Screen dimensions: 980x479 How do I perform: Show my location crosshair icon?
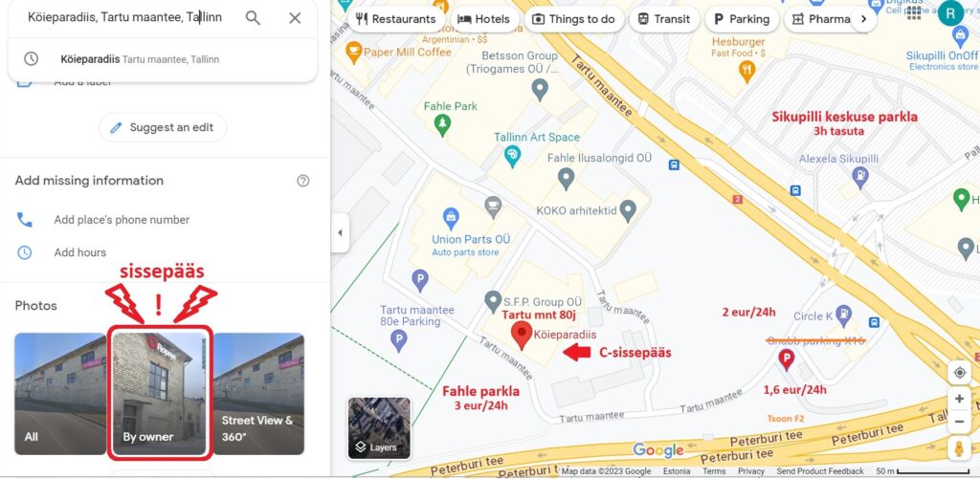tap(959, 373)
